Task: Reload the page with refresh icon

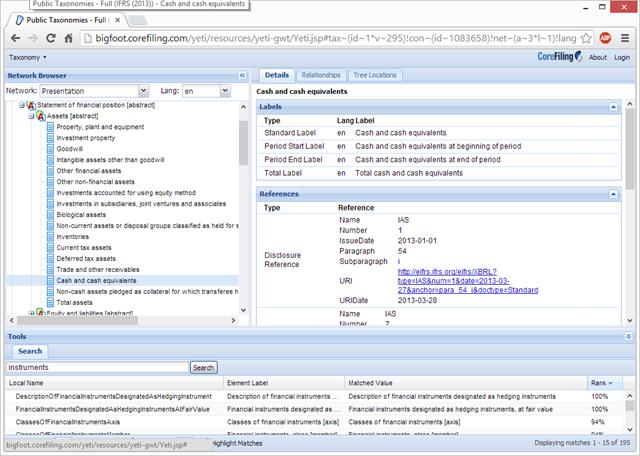Action: 51,38
